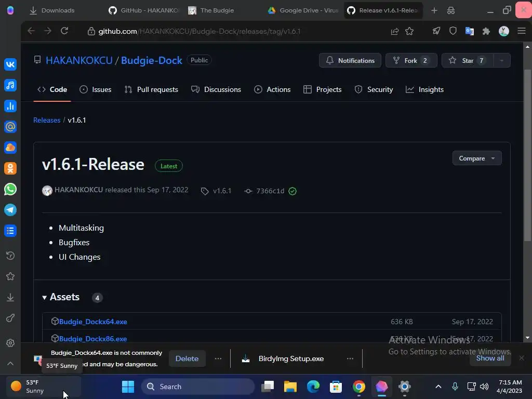
Task: Fork the Budgie-Dock repository
Action: (x=411, y=60)
